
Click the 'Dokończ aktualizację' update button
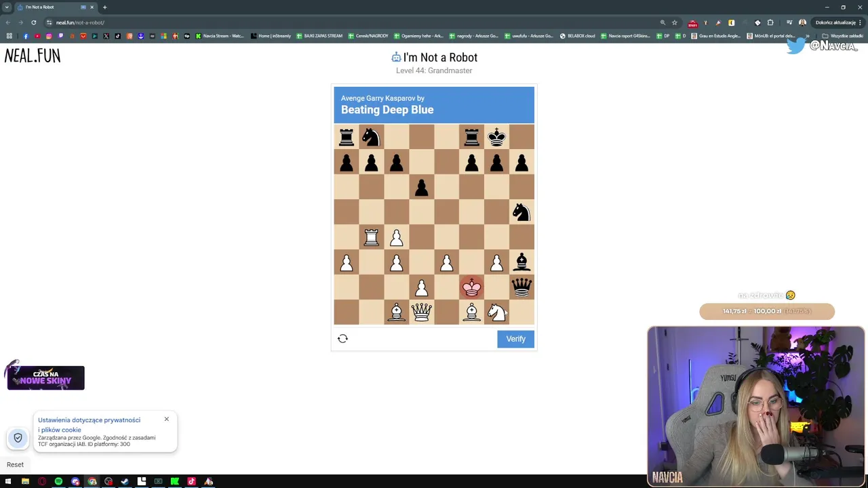pos(838,22)
